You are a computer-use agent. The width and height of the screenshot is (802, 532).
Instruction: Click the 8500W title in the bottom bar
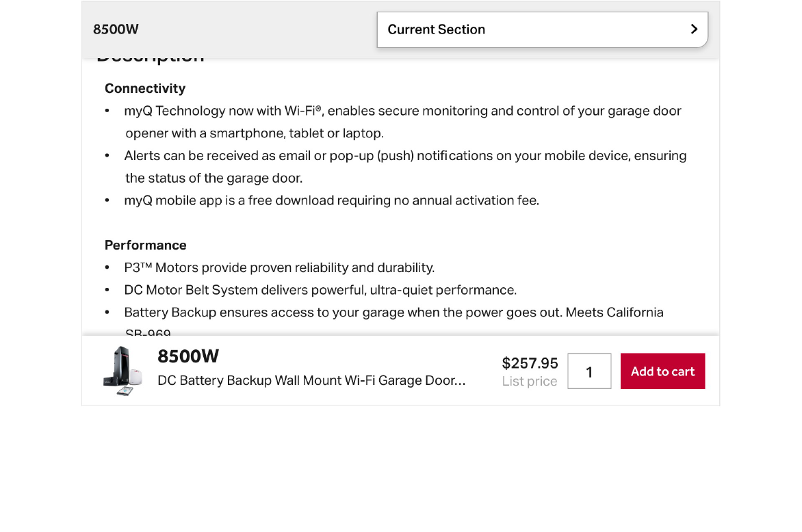188,356
